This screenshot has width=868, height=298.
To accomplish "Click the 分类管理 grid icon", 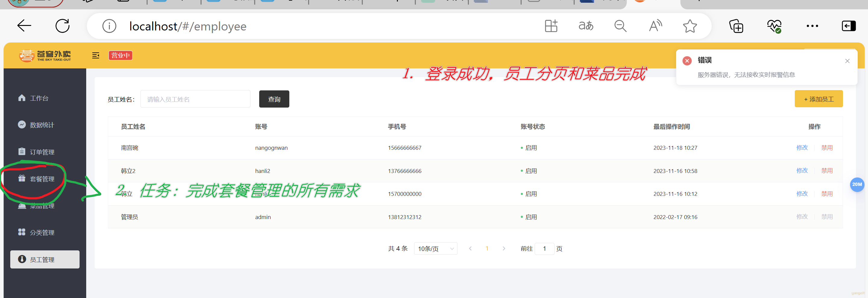I will [22, 232].
